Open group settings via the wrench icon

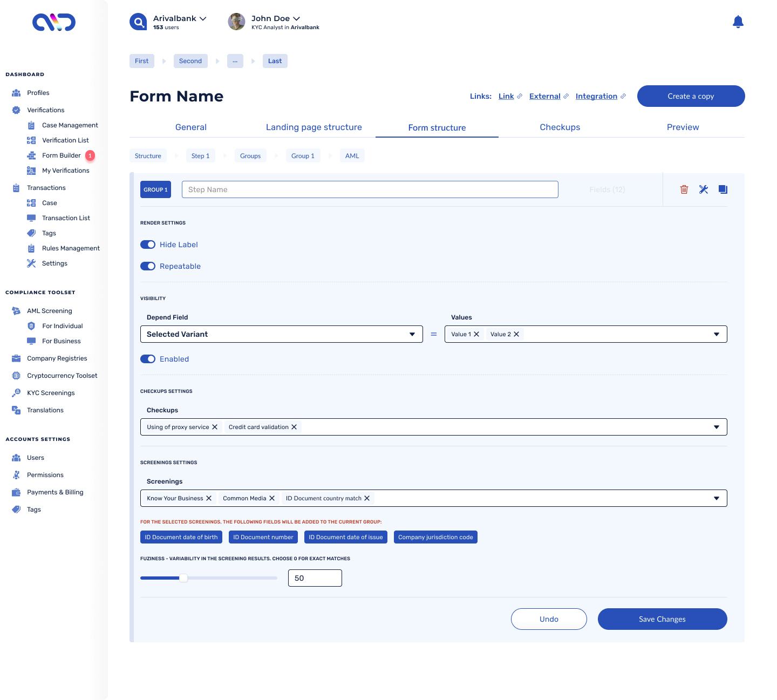pyautogui.click(x=703, y=189)
